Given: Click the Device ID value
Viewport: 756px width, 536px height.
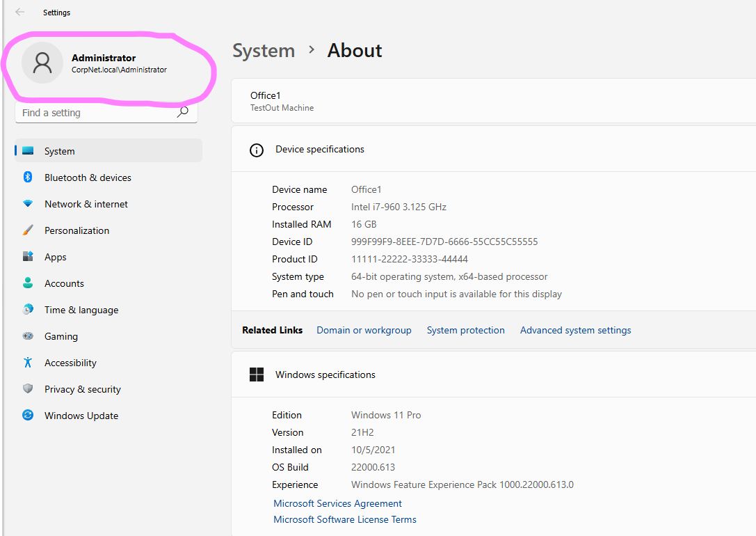Looking at the screenshot, I should point(444,242).
